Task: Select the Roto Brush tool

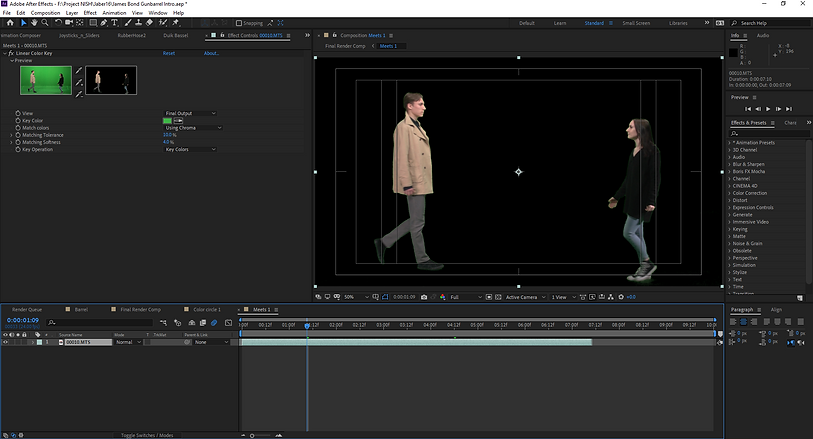Action: coord(163,23)
